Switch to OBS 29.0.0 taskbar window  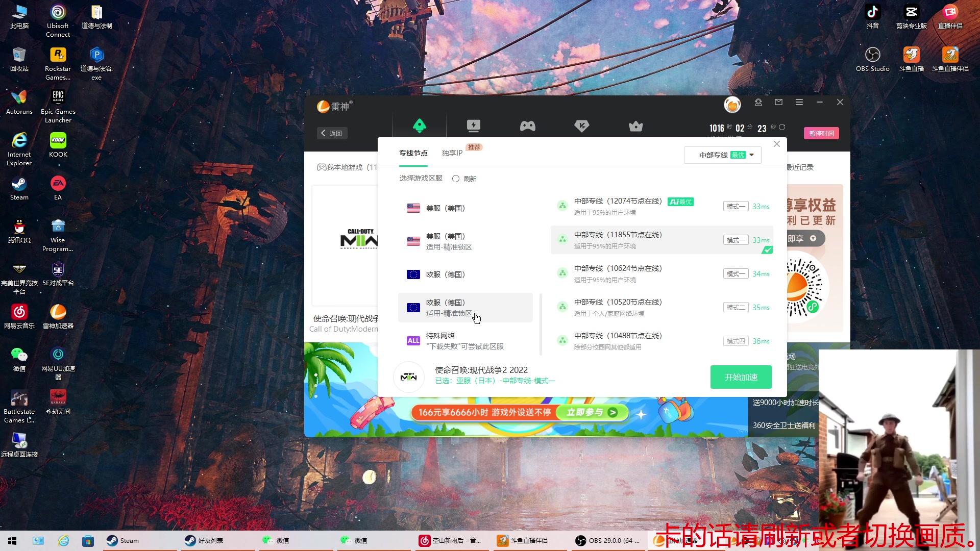(608, 541)
